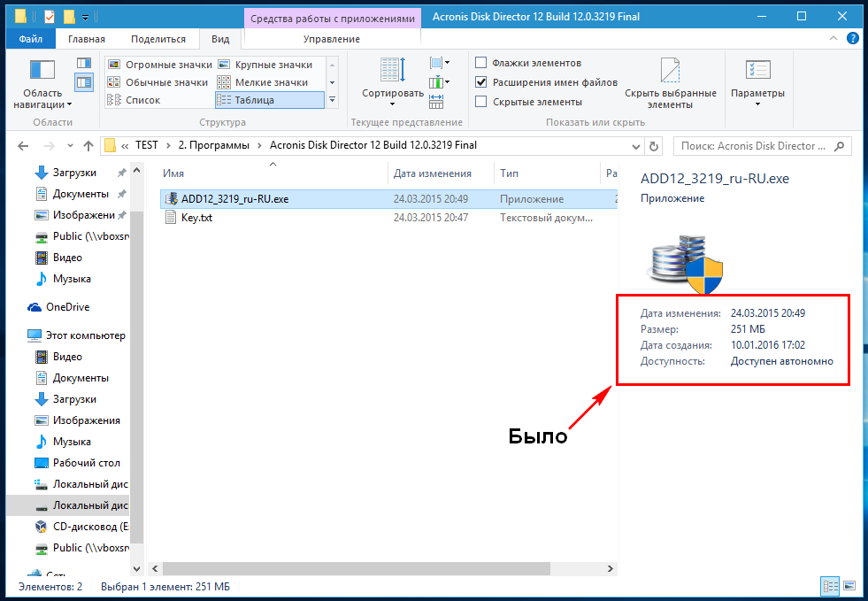Open quick access toolbar customize dropdown
The image size is (868, 601).
[85, 18]
